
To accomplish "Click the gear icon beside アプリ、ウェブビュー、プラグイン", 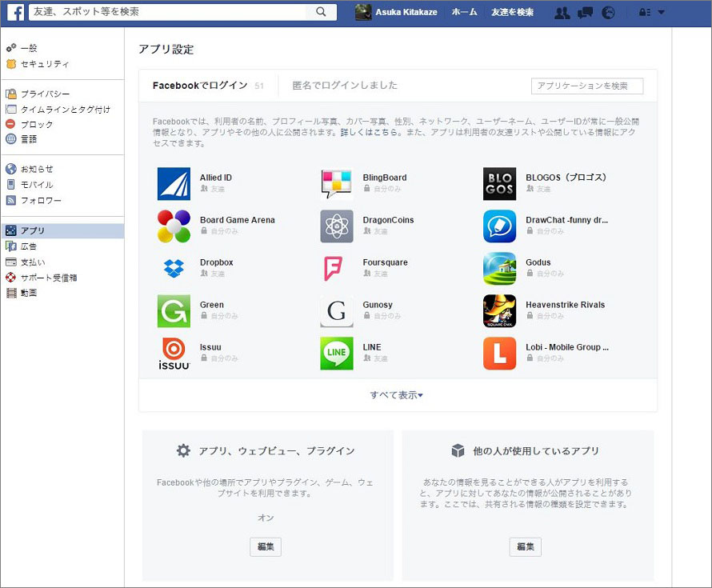I will coord(183,451).
